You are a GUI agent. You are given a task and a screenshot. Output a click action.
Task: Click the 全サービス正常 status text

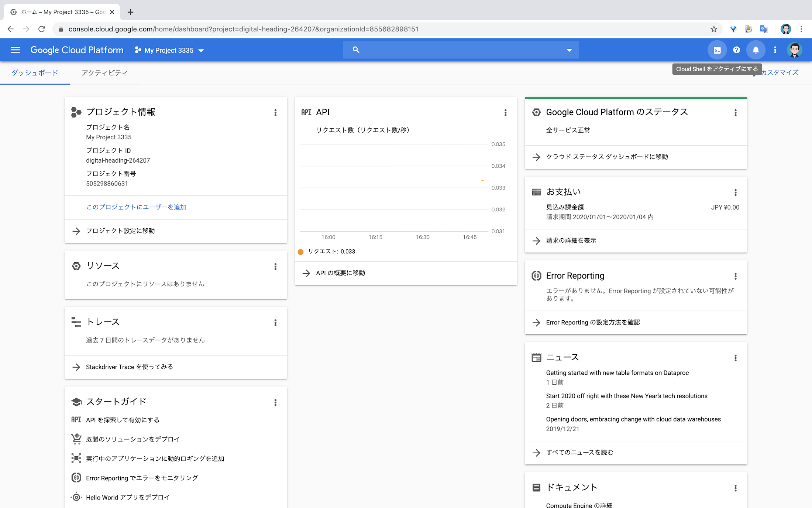568,130
